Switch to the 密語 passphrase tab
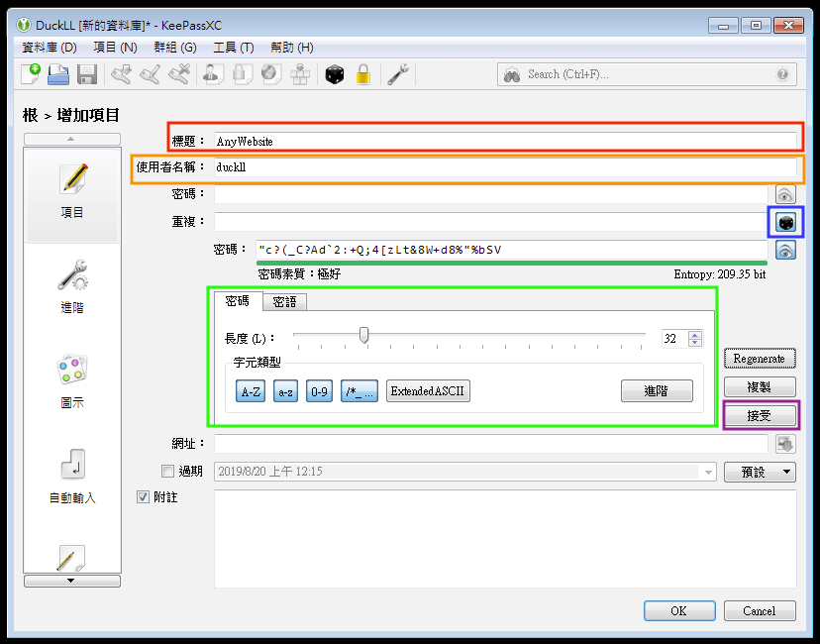This screenshot has height=644, width=820. (x=284, y=301)
